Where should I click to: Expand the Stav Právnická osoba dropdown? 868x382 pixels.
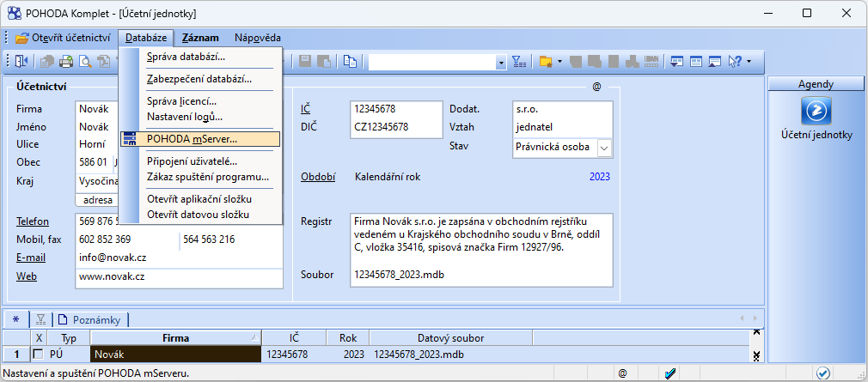point(604,147)
